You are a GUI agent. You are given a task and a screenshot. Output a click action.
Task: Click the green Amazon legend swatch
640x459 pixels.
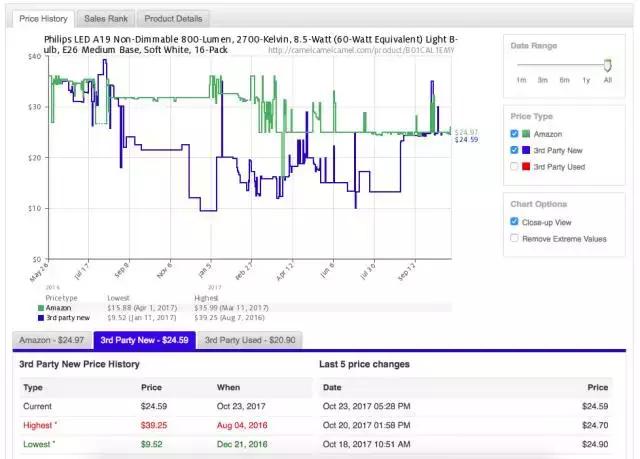39,309
